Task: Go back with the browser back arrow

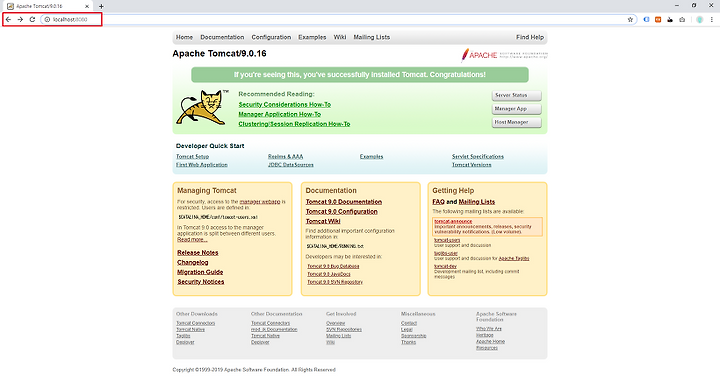Action: 8,20
